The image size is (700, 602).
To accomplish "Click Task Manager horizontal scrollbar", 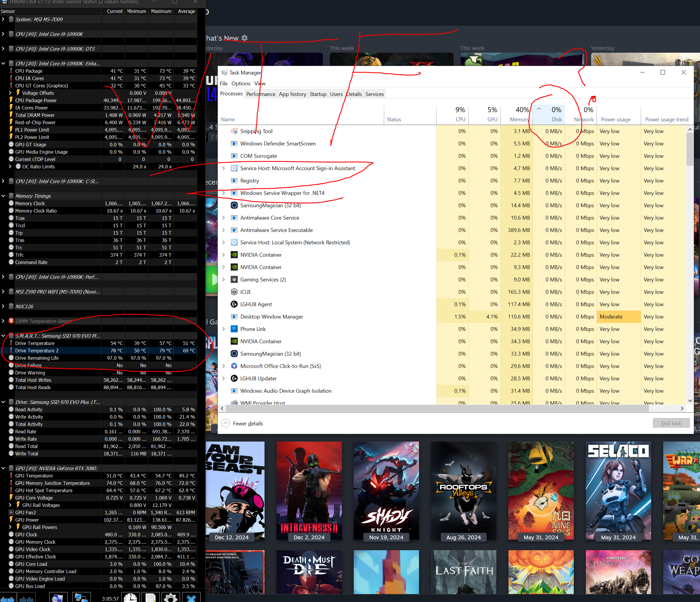I will (x=438, y=408).
